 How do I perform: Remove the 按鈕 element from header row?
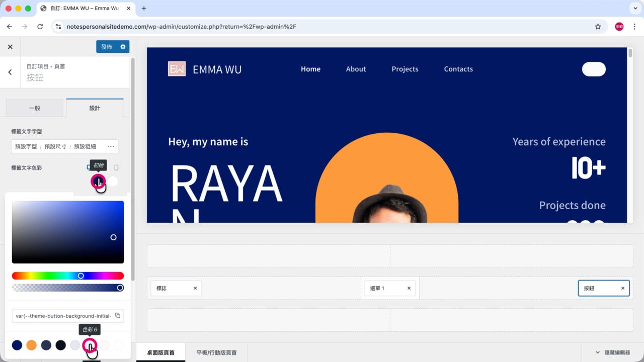(x=623, y=288)
